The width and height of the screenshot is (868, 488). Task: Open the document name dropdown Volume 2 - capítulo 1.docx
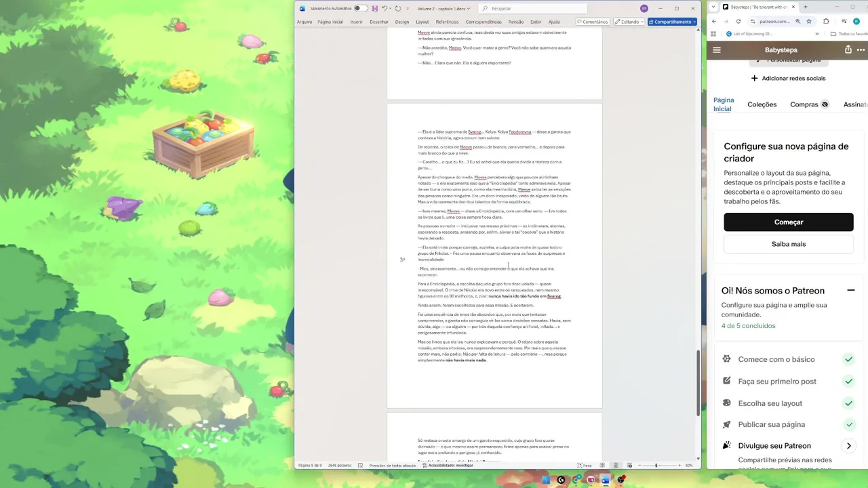(443, 8)
